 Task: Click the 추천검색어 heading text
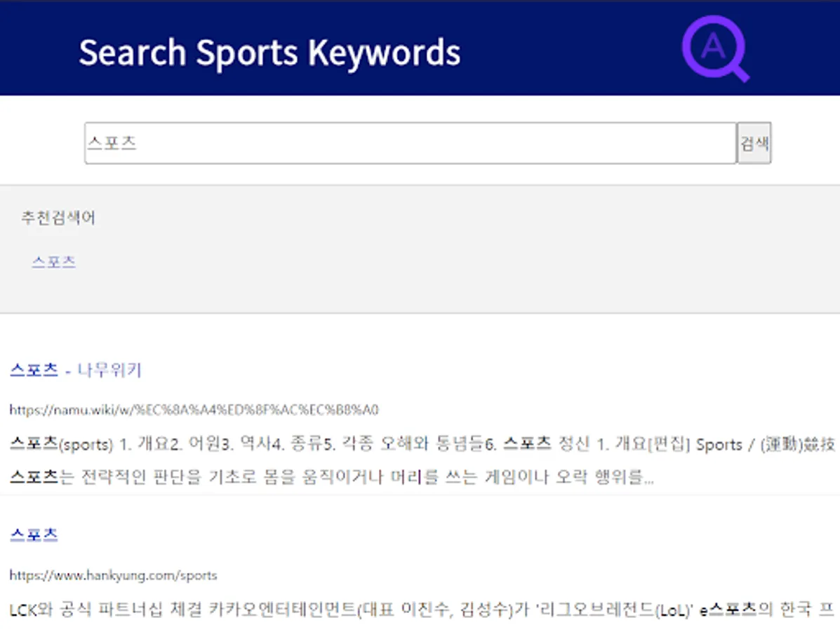tap(58, 218)
